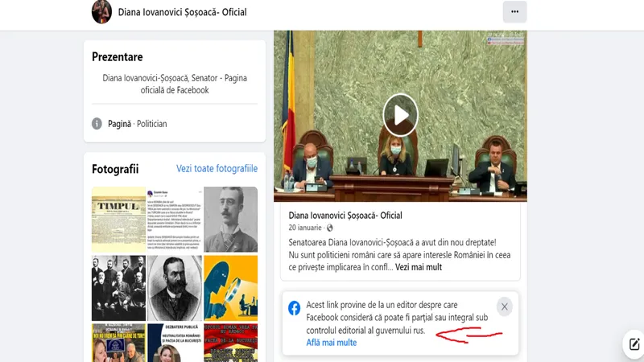This screenshot has height=362, width=644.
Task: Open the three-dots page options menu
Action: tap(514, 11)
